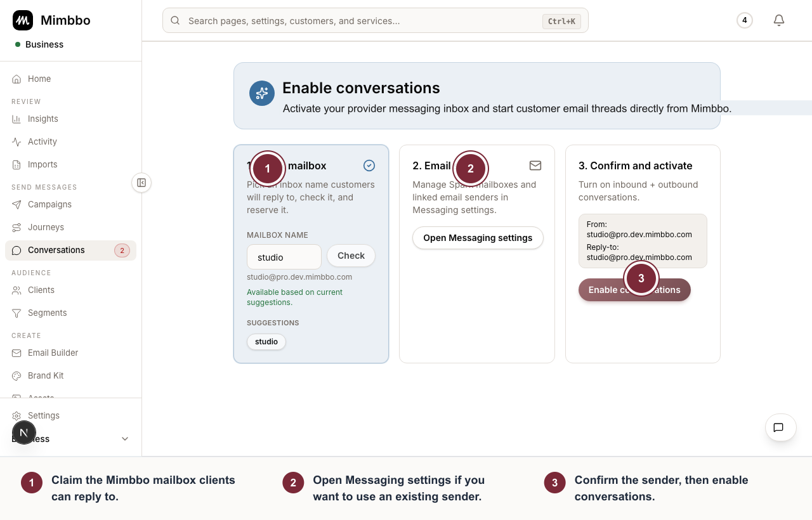Click the Activity pulse icon
This screenshot has width=812, height=520.
[x=16, y=142]
